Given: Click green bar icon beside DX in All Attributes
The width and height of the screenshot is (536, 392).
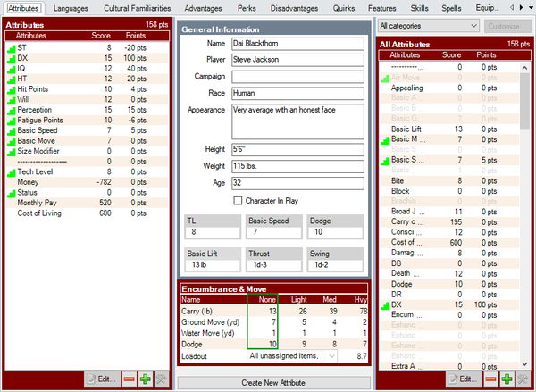Looking at the screenshot, I should tap(385, 305).
